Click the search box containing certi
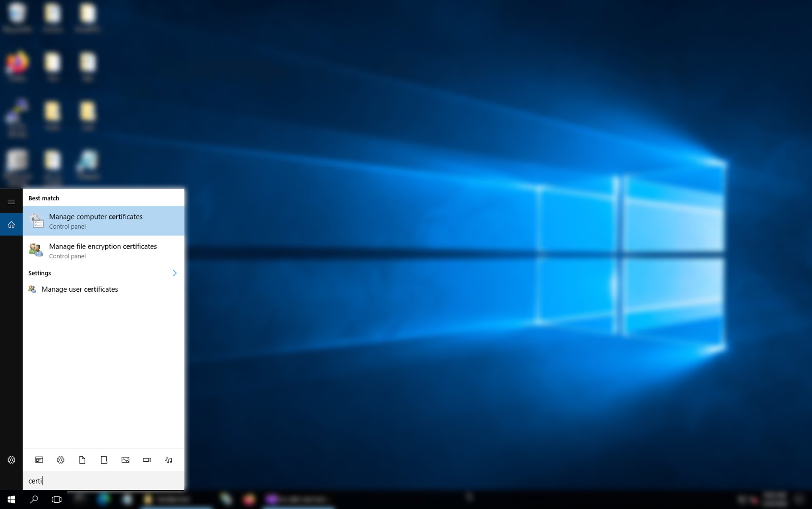 104,481
